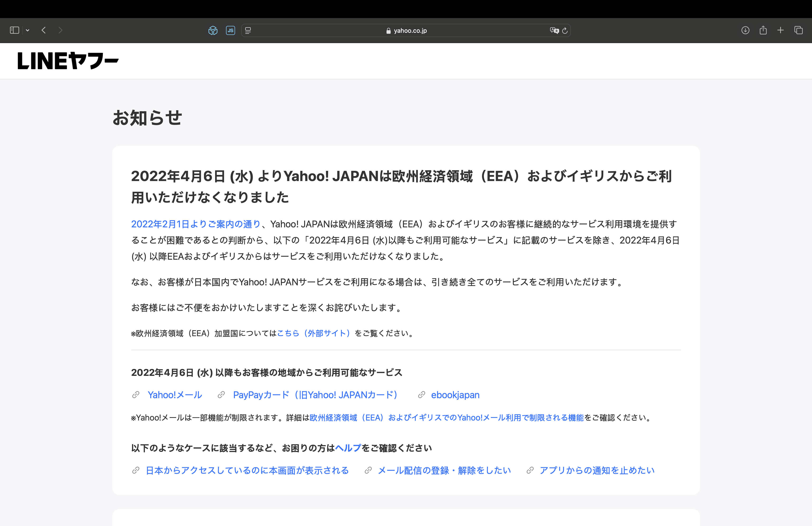Open the Share menu icon
Screen dimensions: 812x526
click(x=763, y=30)
